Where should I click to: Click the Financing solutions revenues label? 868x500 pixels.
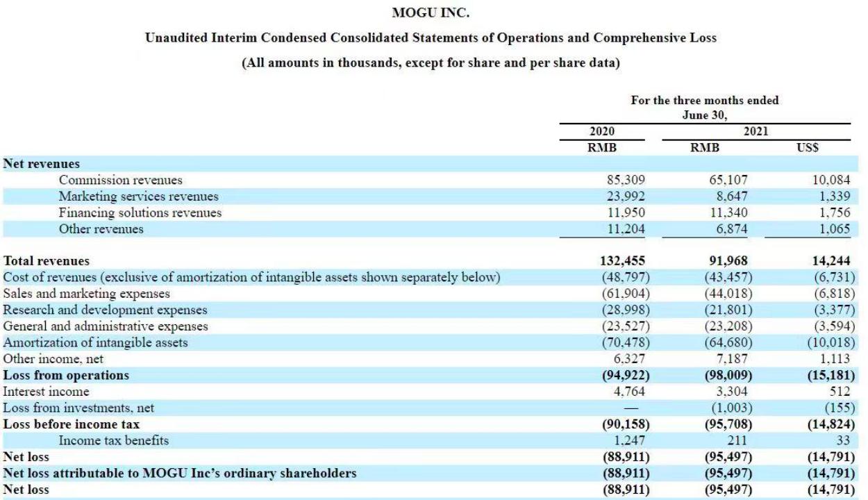click(140, 212)
